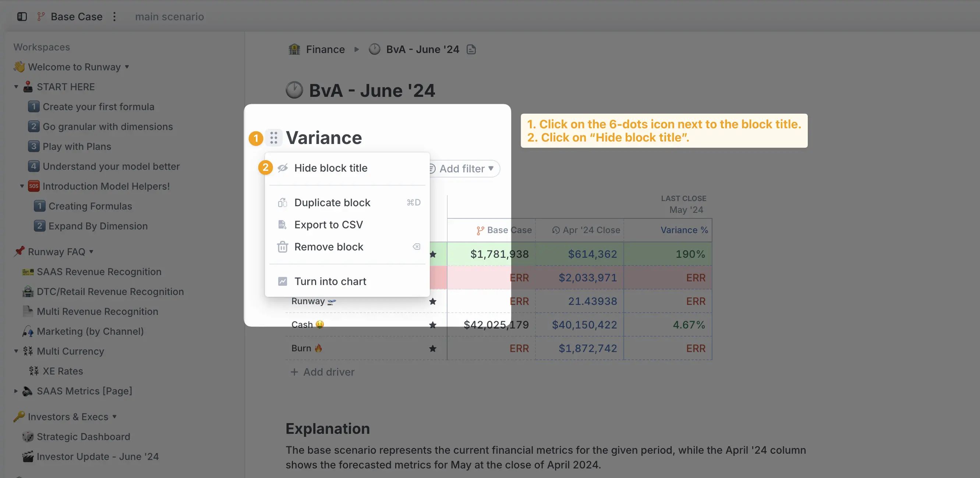Collapse the Multi Currency tree item
Screen dimensions: 980x478
pyautogui.click(x=16, y=351)
